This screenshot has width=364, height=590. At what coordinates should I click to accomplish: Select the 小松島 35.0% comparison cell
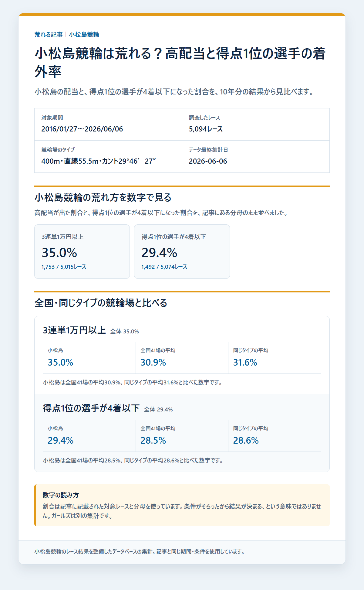click(89, 358)
